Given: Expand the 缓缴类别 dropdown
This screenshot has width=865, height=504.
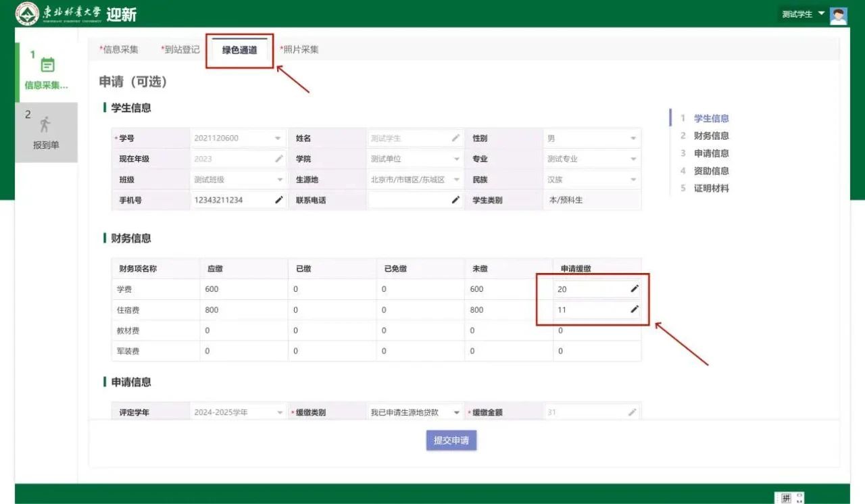Looking at the screenshot, I should click(456, 412).
